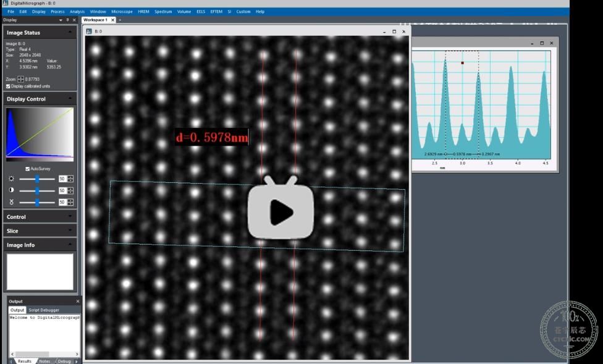The image size is (603, 364).
Task: Open the File menu
Action: point(11,12)
